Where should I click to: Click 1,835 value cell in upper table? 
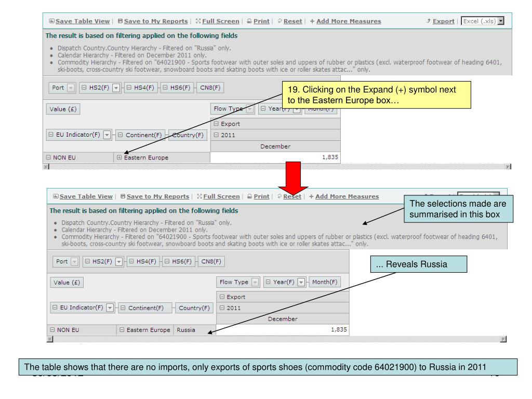coord(275,157)
